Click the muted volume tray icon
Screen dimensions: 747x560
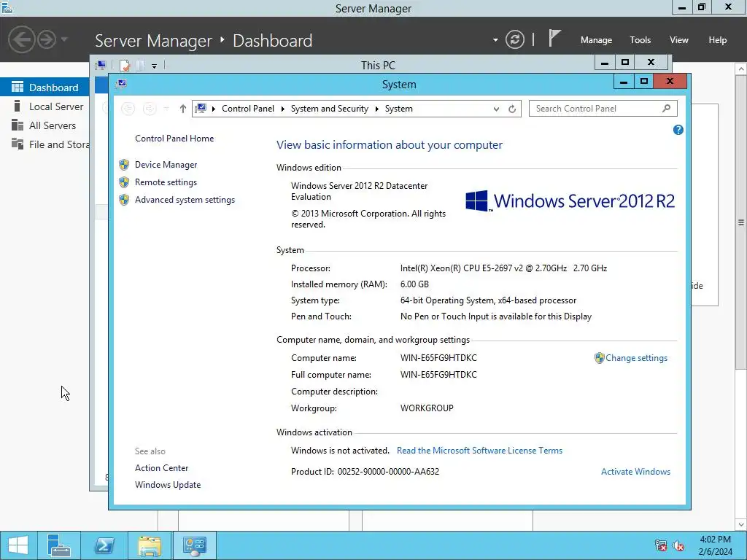click(678, 545)
